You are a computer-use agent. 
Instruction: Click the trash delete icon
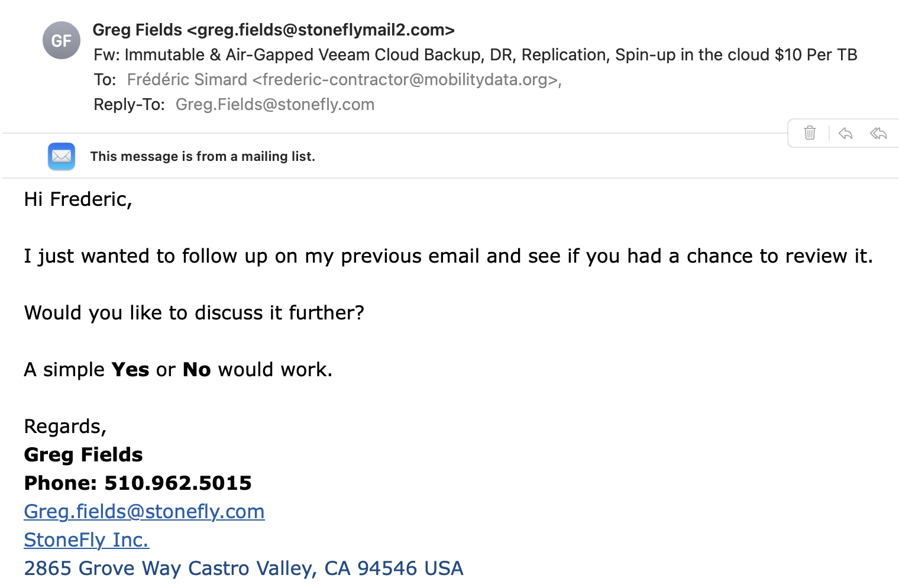click(810, 133)
